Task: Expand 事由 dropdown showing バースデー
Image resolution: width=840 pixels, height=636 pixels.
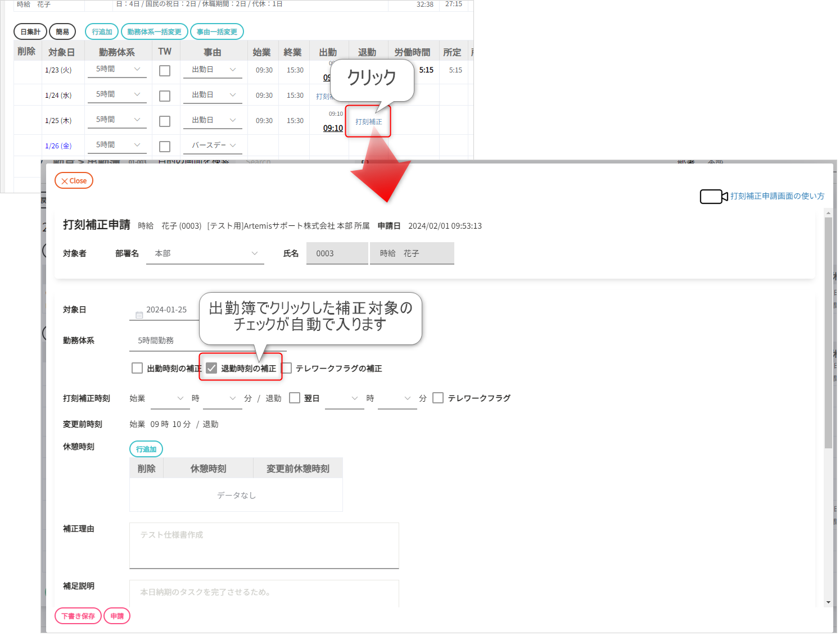Action: 213,146
